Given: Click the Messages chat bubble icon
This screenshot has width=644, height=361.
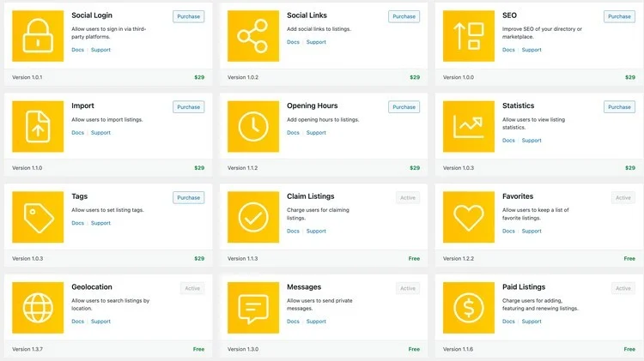Looking at the screenshot, I should [x=253, y=307].
